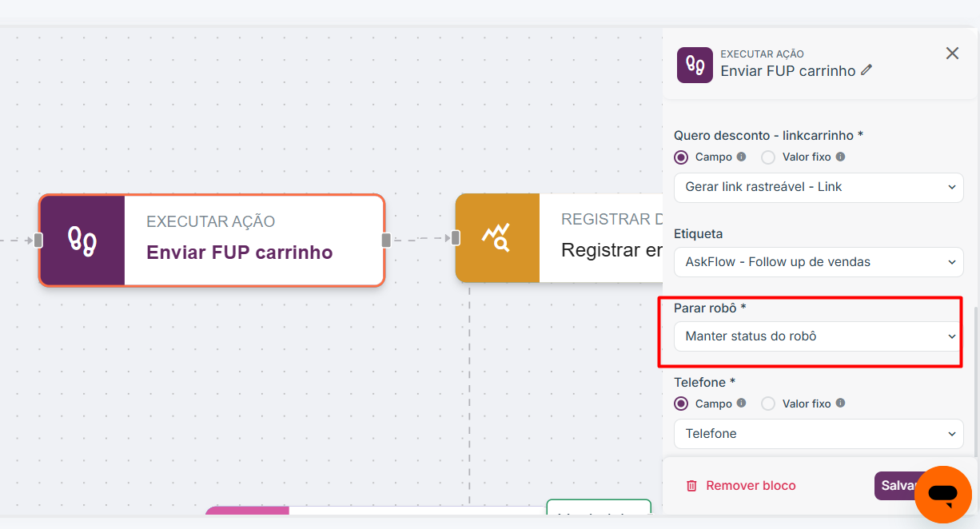This screenshot has height=529, width=980.
Task: Click info icon next to Valor fixo under Telefone
Action: point(840,404)
